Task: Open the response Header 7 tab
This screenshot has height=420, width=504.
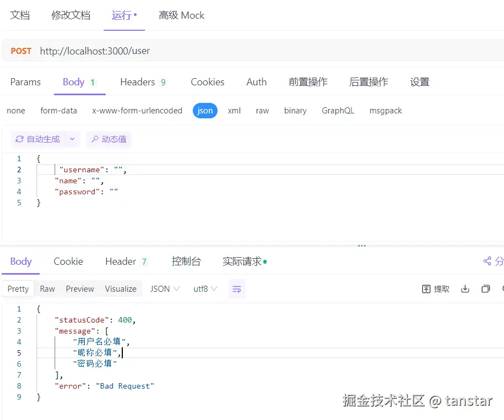Action: 126,261
